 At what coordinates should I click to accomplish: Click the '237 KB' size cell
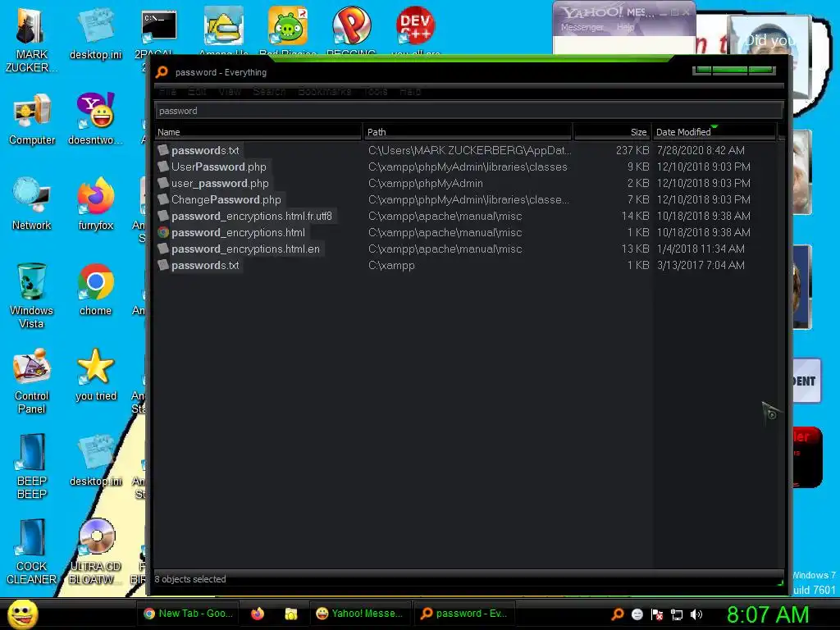(x=632, y=151)
